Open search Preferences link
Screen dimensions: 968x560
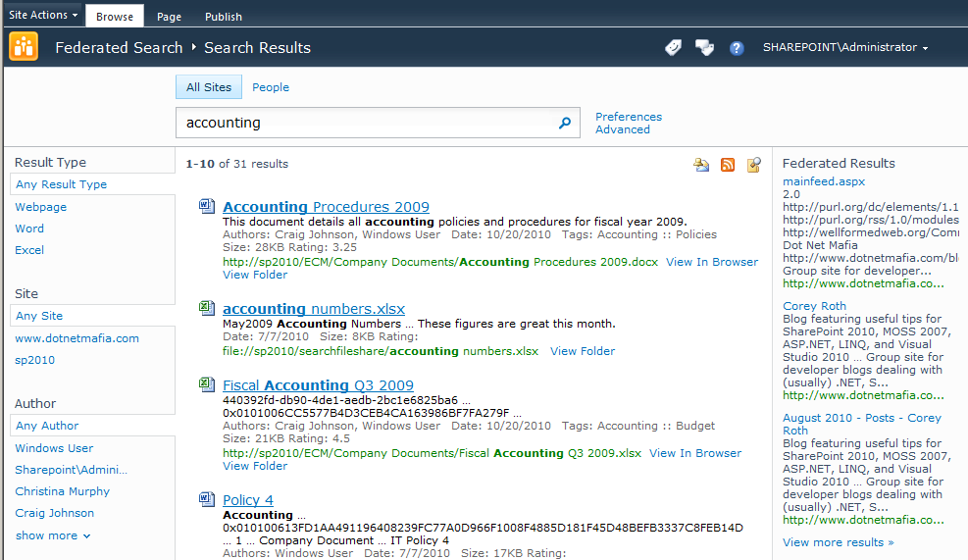point(629,117)
